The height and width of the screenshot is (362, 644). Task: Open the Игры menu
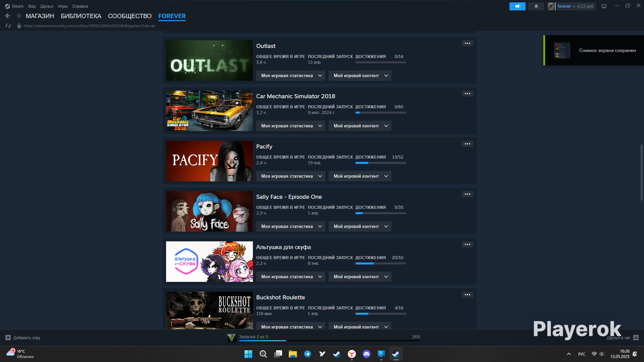(63, 6)
